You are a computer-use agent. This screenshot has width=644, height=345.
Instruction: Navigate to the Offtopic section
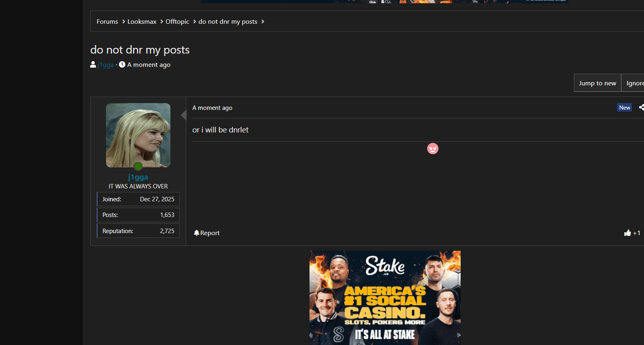point(177,22)
